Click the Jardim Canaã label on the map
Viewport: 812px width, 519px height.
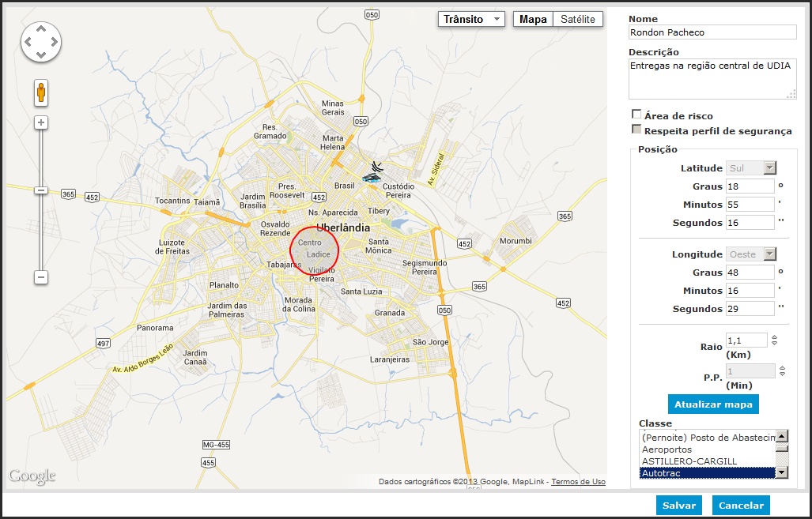pyautogui.click(x=195, y=357)
